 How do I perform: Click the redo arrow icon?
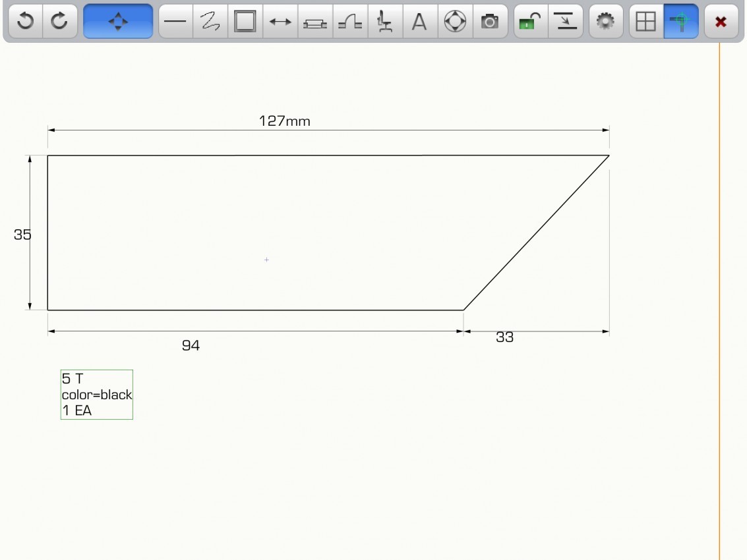pyautogui.click(x=59, y=22)
